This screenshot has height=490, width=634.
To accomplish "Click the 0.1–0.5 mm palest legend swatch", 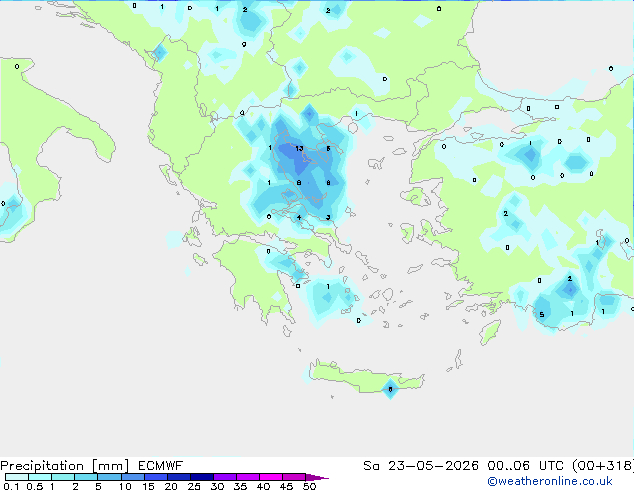I will [x=17, y=477].
